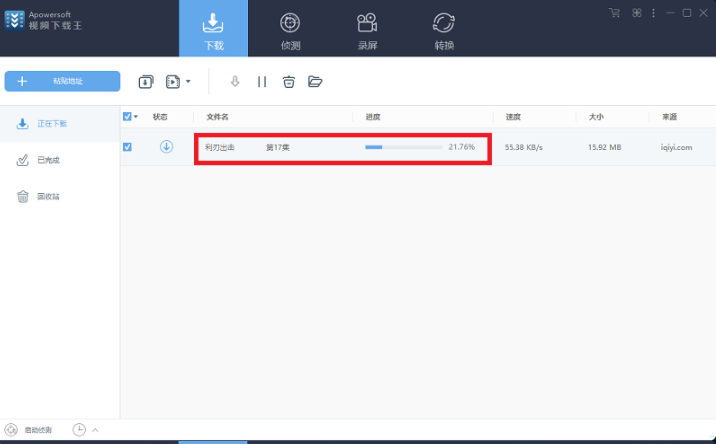Open the 下载 (Download) tab
716x444 pixels.
(213, 28)
